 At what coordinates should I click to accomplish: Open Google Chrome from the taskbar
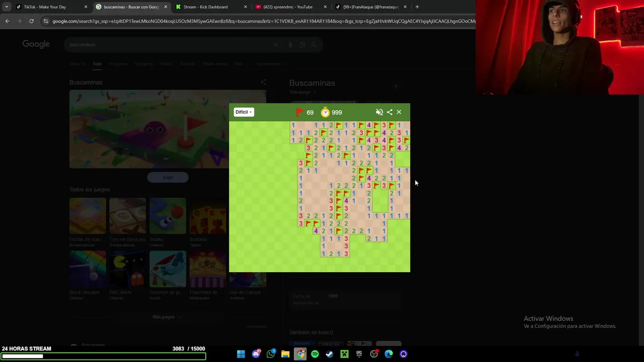point(300,354)
